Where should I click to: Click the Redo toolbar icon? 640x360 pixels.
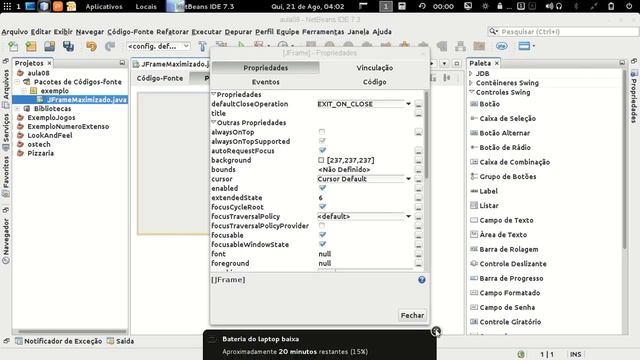pyautogui.click(x=110, y=46)
